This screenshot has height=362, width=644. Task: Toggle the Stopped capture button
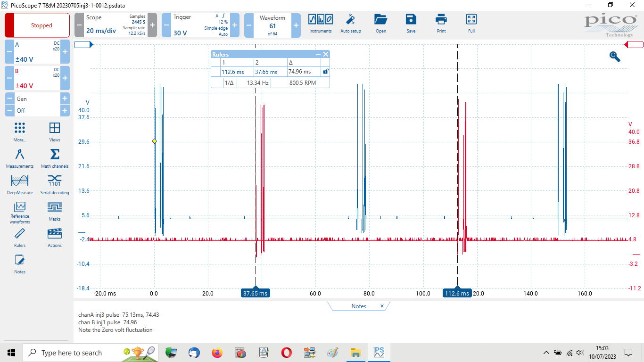point(37,25)
